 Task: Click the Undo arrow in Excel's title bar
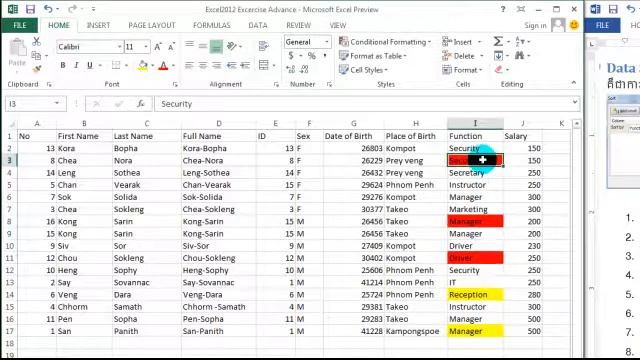click(48, 9)
